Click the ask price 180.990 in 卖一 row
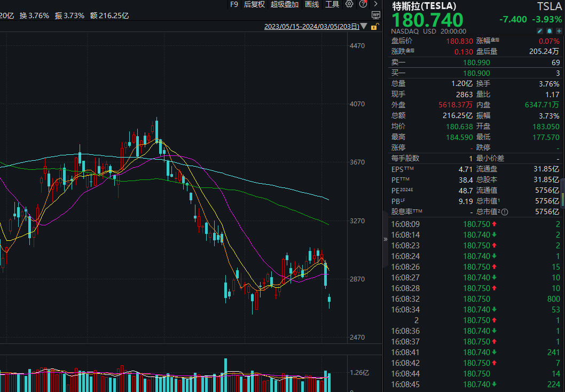565x392 pixels. coord(476,62)
